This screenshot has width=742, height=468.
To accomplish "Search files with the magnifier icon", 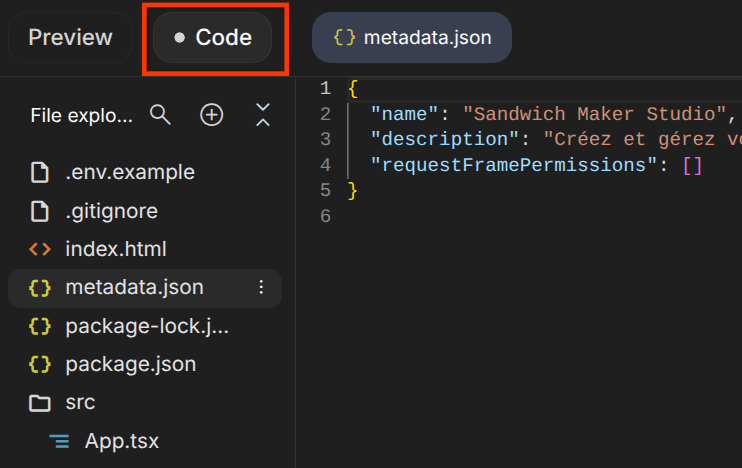I will tap(160, 115).
